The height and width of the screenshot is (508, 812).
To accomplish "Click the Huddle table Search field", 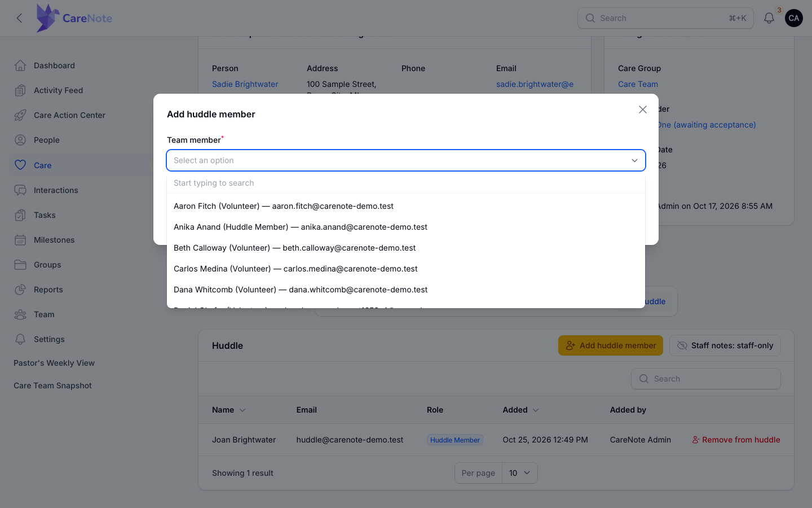I will coord(706,379).
